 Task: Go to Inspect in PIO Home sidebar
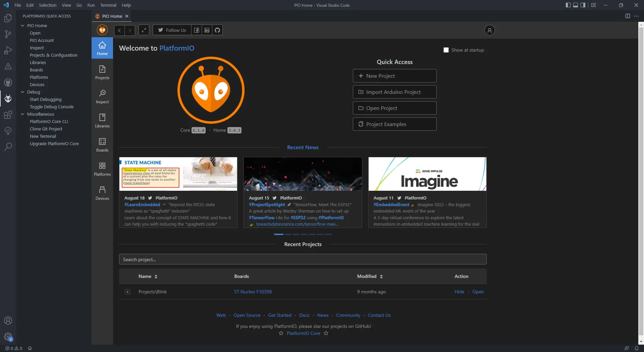(x=102, y=97)
